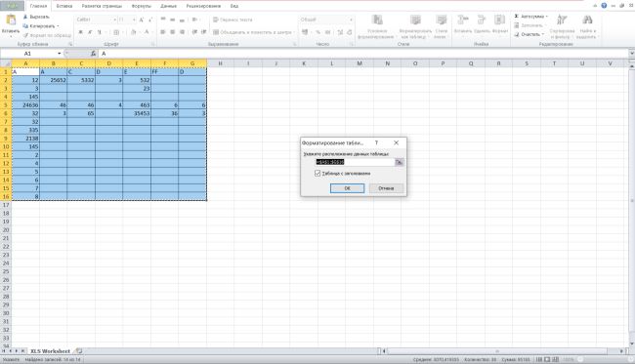Expand the formula bar chevron
This screenshot has width=635, height=364.
(631, 54)
